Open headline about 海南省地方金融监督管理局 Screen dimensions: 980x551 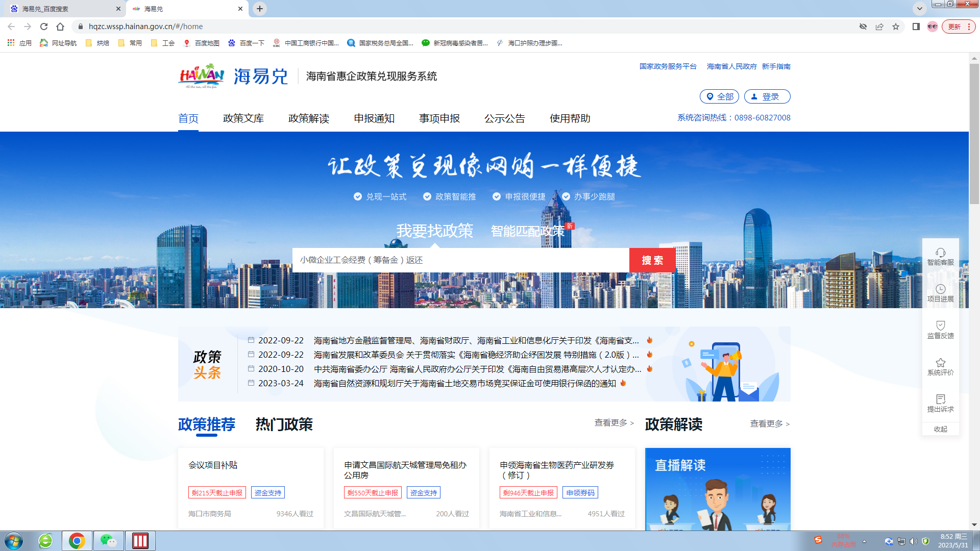[x=476, y=340]
